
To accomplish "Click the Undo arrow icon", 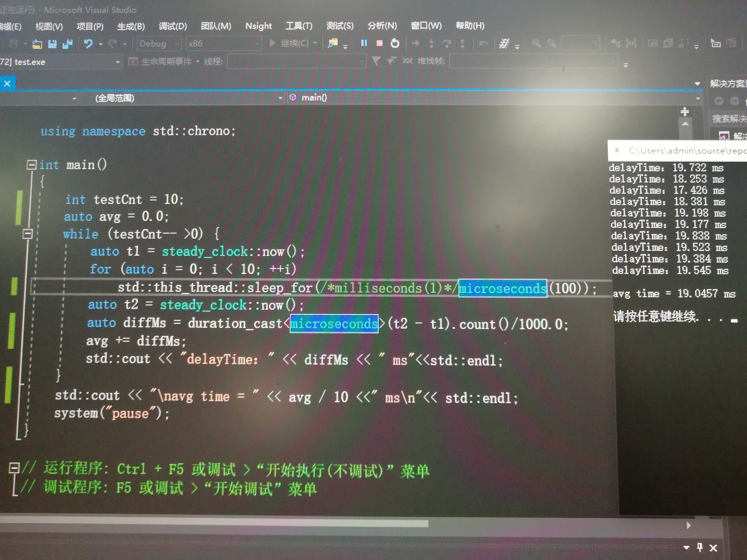I will 88,43.
